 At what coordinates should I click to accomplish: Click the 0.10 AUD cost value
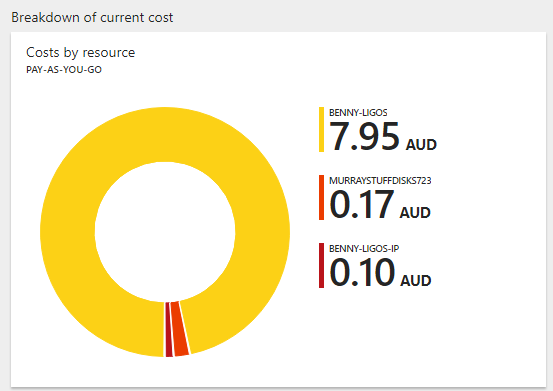click(x=380, y=273)
